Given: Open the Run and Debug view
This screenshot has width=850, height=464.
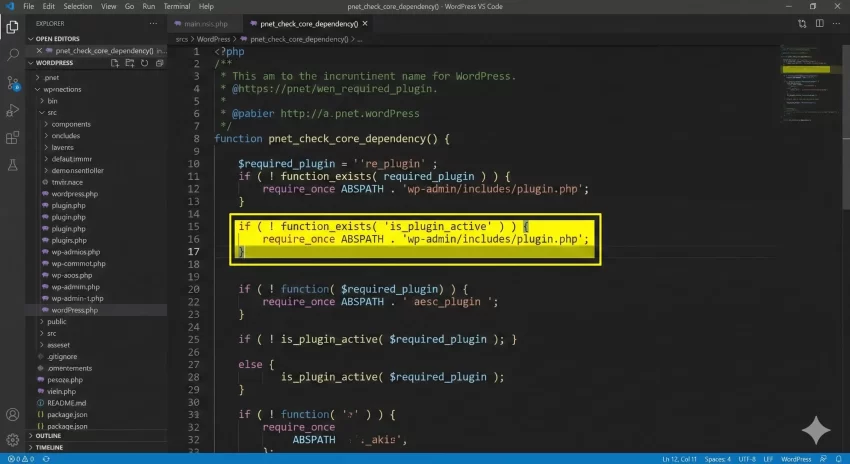Looking at the screenshot, I should (12, 110).
